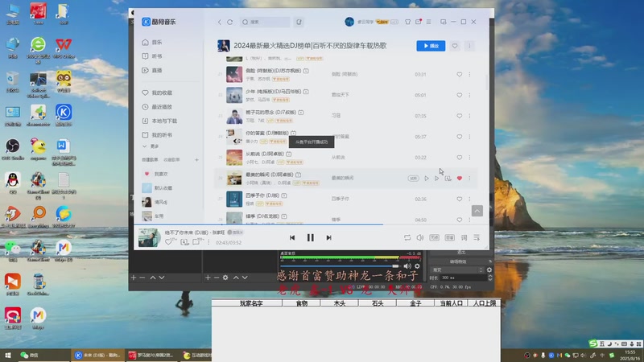Viewport: 644px width, 362px height.
Task: Open the message icon with the red dot
Action: (418, 22)
